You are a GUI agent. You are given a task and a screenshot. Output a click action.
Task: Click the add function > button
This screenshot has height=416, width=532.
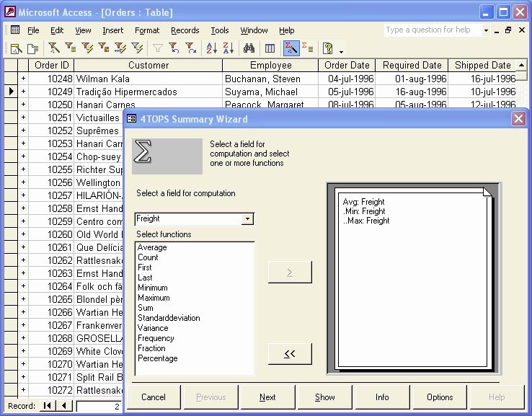pos(290,272)
